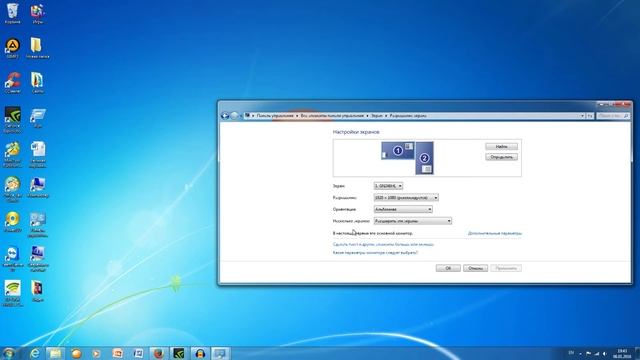Click Все элементы панели управления breadcrumb
The height and width of the screenshot is (360, 640).
(332, 116)
